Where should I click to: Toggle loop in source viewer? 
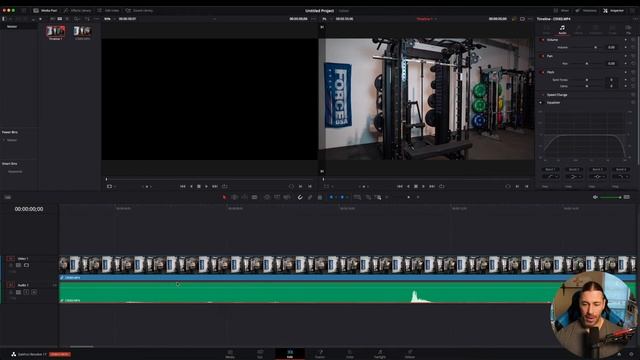[x=224, y=187]
